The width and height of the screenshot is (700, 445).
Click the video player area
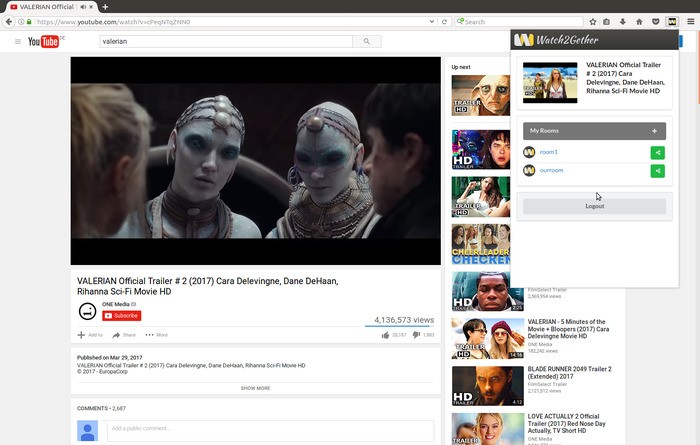point(255,161)
